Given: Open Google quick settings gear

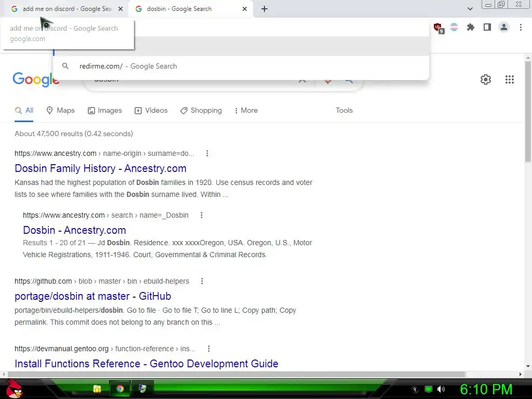Looking at the screenshot, I should 486,79.
